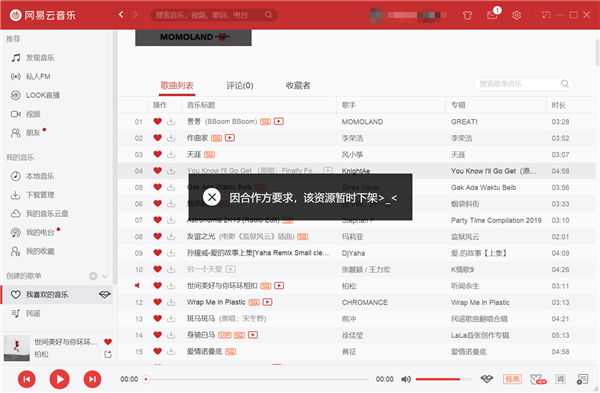Toggle heartbeat play mode in the player bar

click(x=487, y=379)
